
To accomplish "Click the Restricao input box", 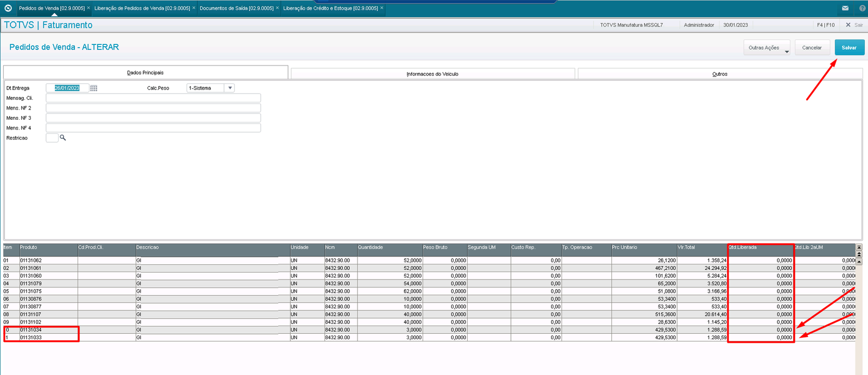I will tap(52, 138).
